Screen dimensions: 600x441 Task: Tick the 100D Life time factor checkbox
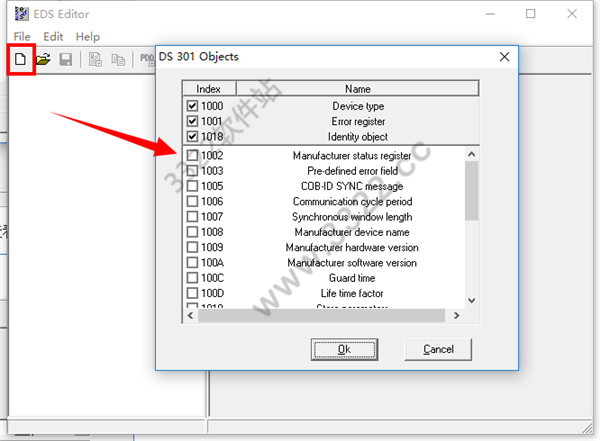tap(192, 293)
